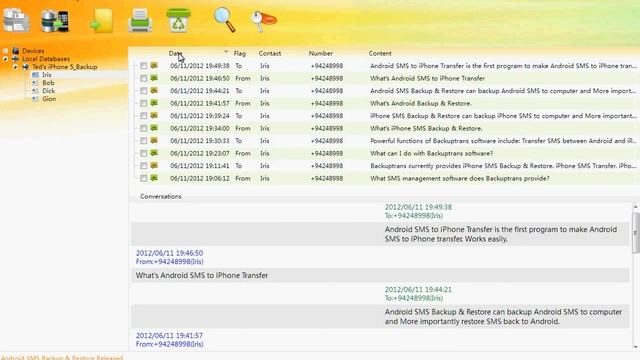Collapse the Local Databases tree node
This screenshot has height=360, width=640.
pos(5,59)
